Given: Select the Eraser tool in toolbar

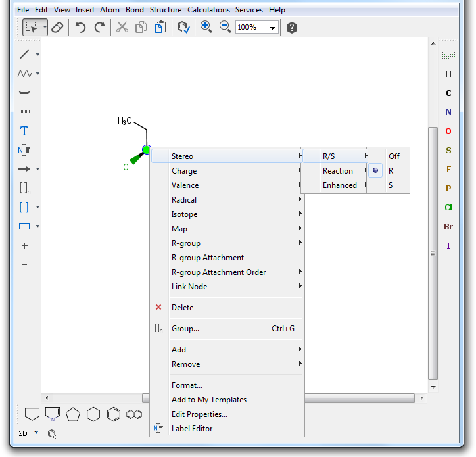Looking at the screenshot, I should 57,28.
